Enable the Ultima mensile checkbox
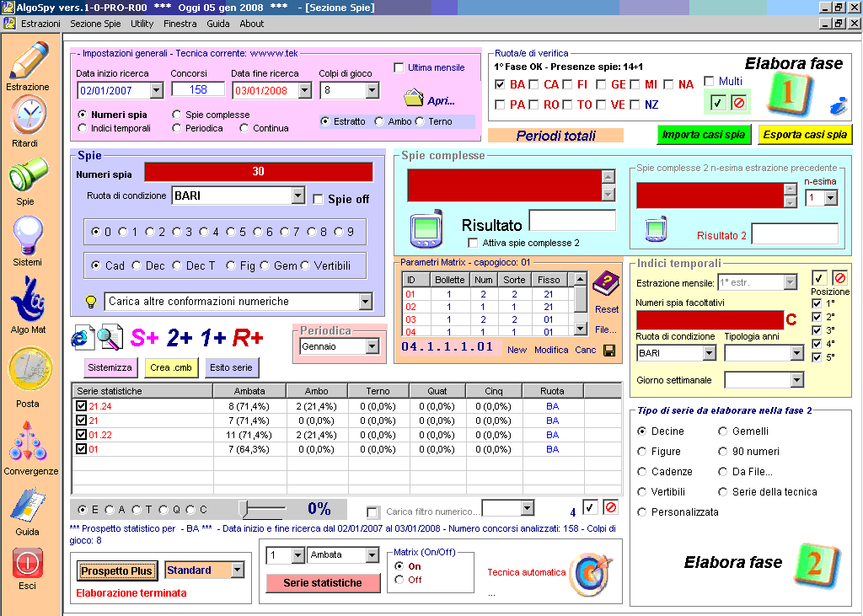Viewport: 863px width, 616px height. 399,67
